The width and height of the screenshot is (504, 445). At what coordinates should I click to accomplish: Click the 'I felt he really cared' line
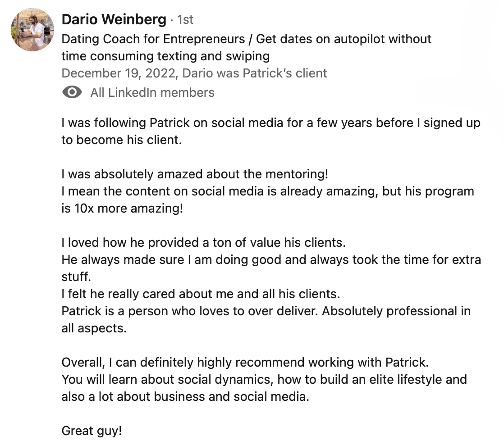coord(201,294)
